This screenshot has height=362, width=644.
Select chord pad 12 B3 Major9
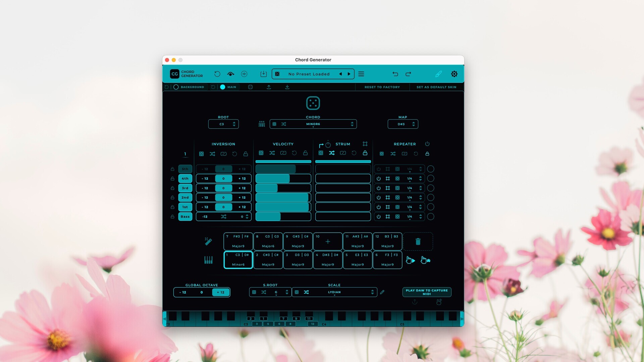point(387,241)
